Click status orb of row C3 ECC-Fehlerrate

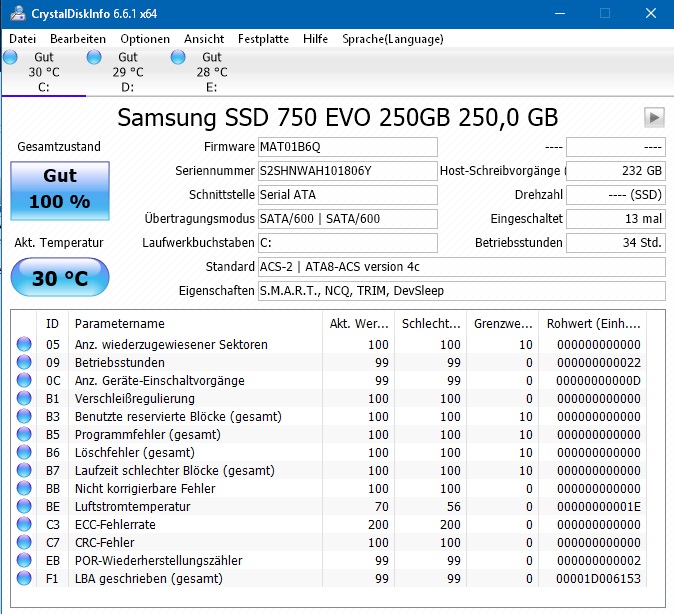24,525
